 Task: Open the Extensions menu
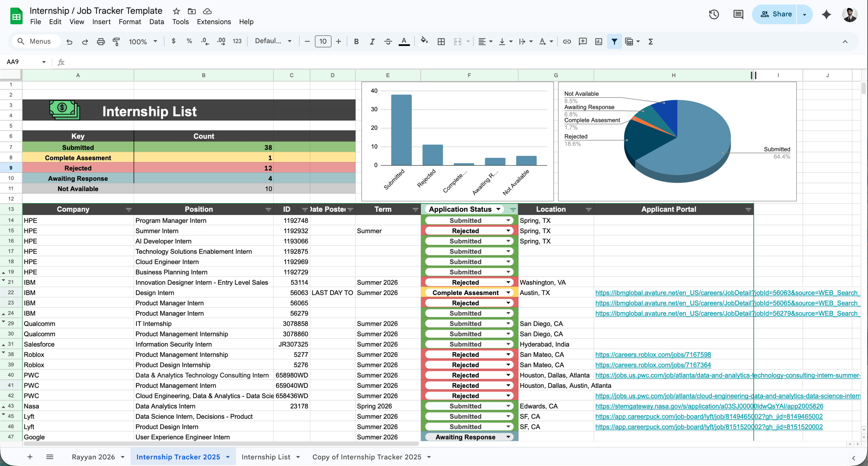214,22
